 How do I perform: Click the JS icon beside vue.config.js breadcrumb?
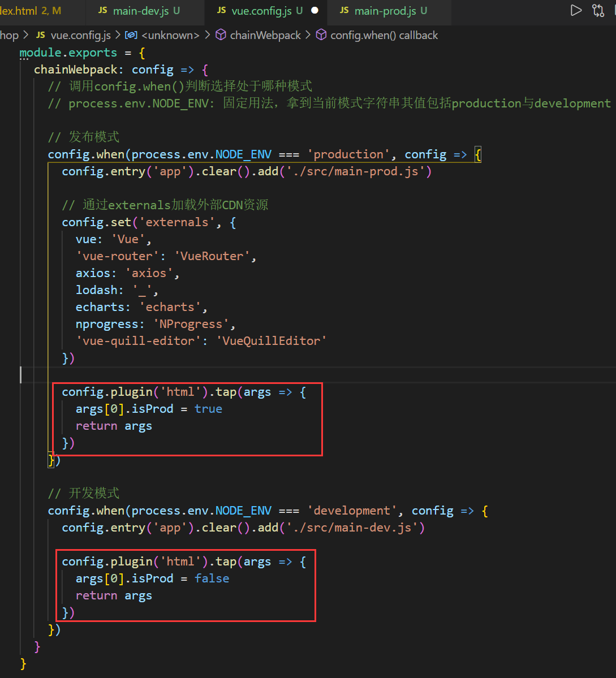[x=41, y=35]
